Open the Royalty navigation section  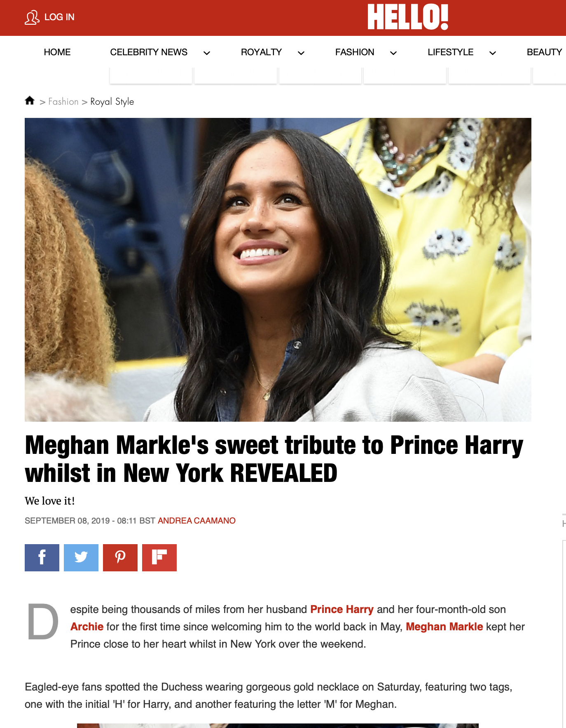[x=261, y=52]
